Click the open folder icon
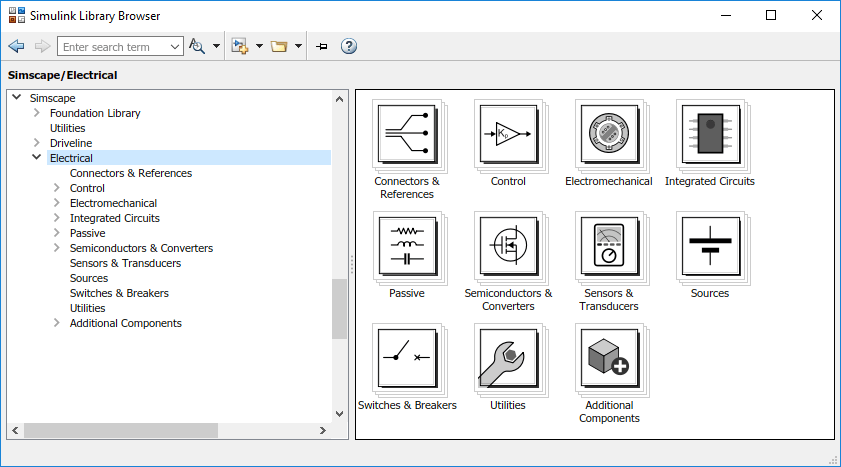The height and width of the screenshot is (467, 841). [279, 47]
